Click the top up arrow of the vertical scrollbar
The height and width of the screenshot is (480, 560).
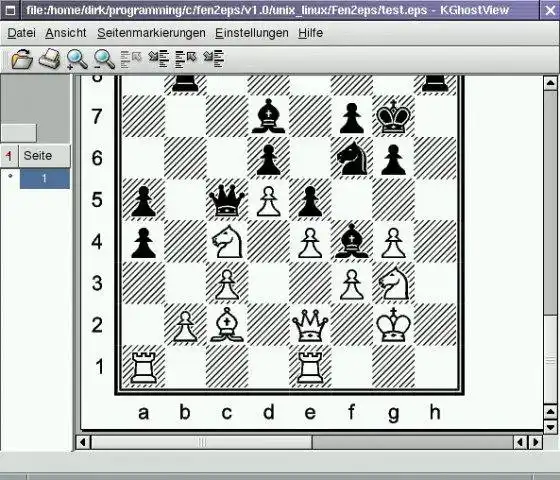coord(550,83)
